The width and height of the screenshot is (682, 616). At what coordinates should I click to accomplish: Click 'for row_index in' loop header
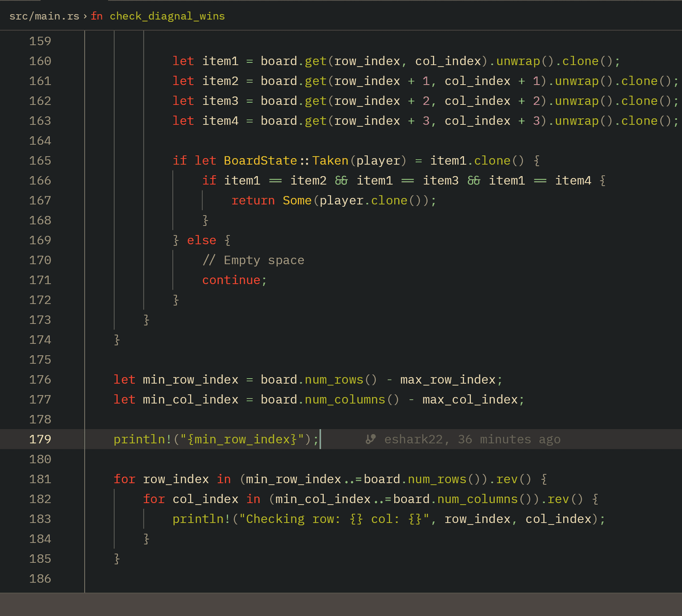(330, 479)
